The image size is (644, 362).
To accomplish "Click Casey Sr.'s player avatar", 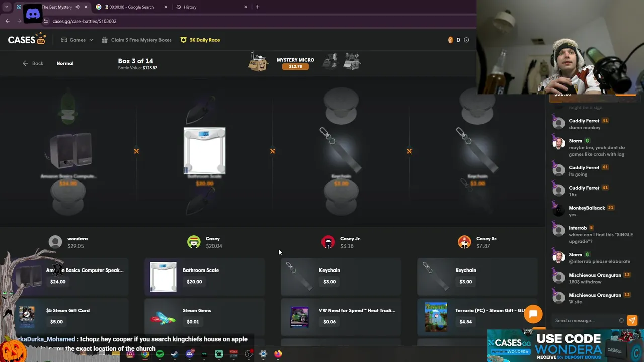I will click(464, 242).
